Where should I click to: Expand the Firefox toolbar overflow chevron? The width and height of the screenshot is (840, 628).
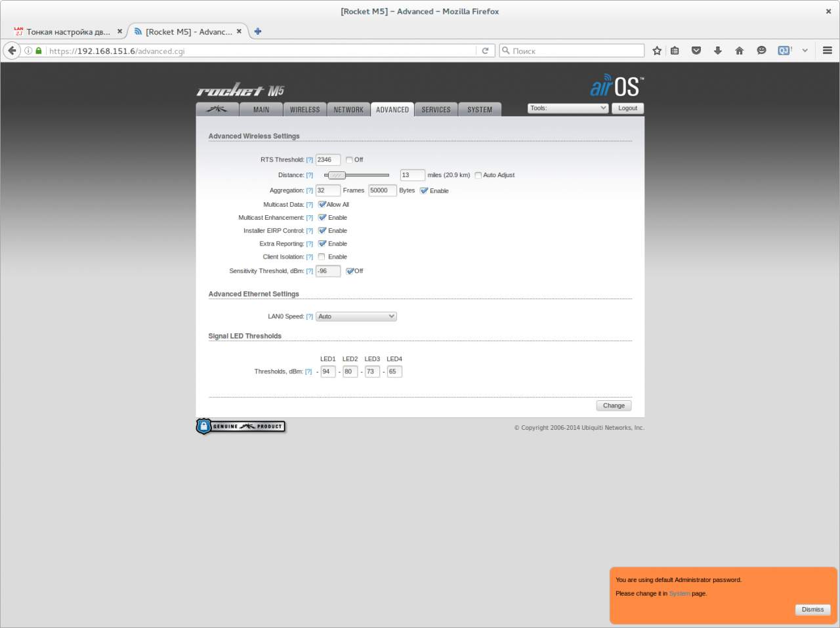coord(805,51)
